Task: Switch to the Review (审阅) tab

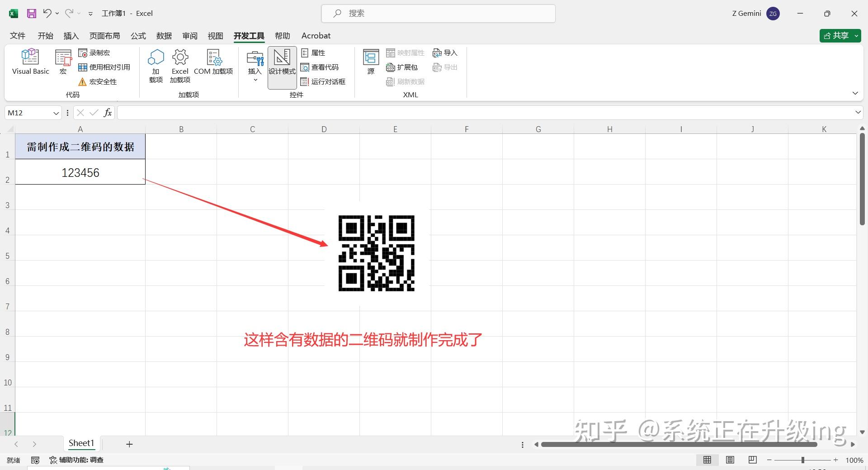Action: pyautogui.click(x=190, y=36)
